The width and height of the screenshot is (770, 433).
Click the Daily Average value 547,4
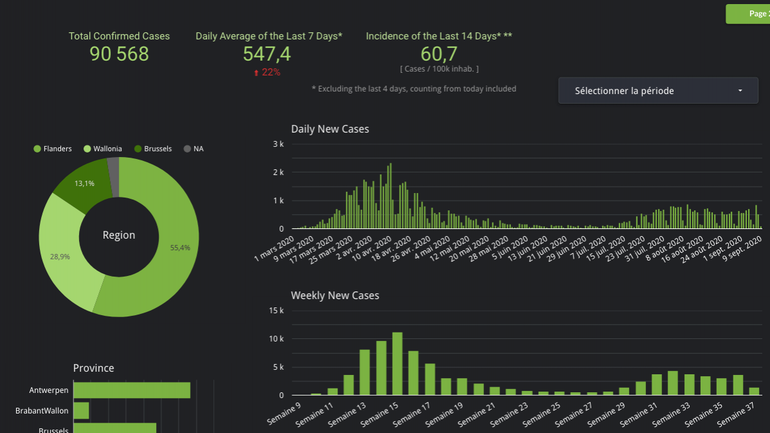coord(267,55)
